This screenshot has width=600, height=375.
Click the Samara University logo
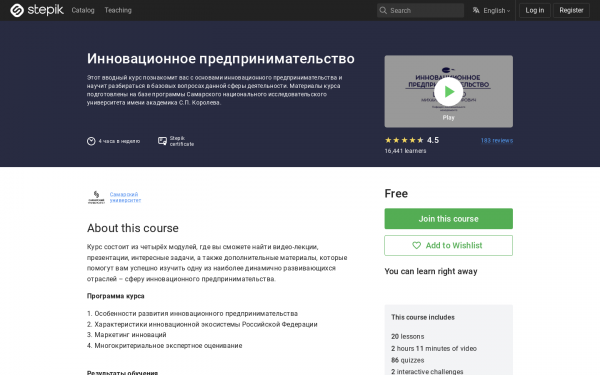coord(96,197)
